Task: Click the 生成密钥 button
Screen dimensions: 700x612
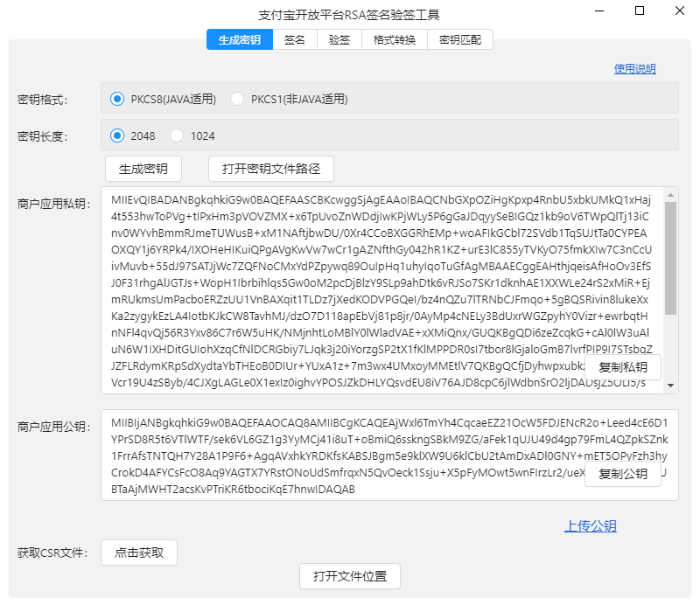Action: pos(143,169)
